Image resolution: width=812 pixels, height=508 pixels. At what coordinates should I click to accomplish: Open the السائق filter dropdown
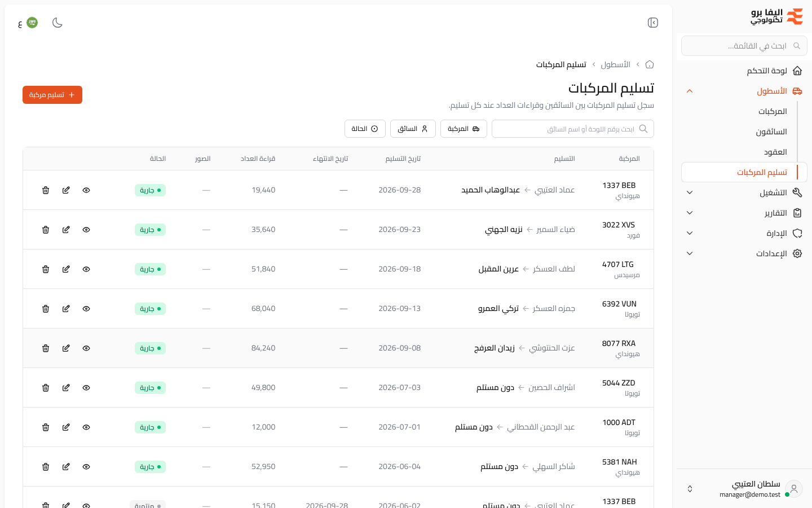tap(413, 129)
